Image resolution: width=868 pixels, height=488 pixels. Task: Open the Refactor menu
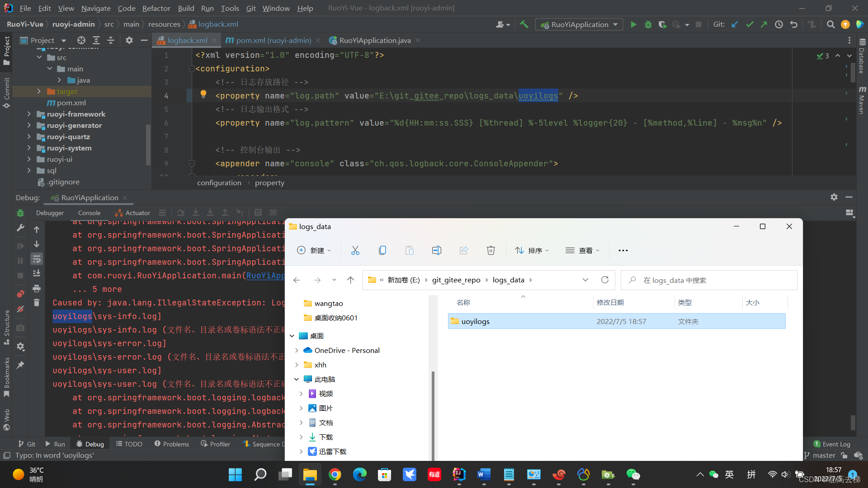pyautogui.click(x=156, y=8)
